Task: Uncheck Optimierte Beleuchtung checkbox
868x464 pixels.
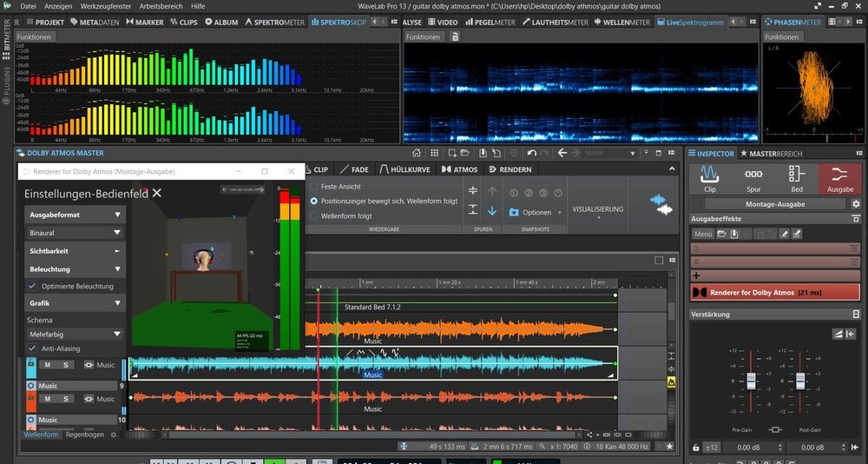Action: (x=32, y=286)
